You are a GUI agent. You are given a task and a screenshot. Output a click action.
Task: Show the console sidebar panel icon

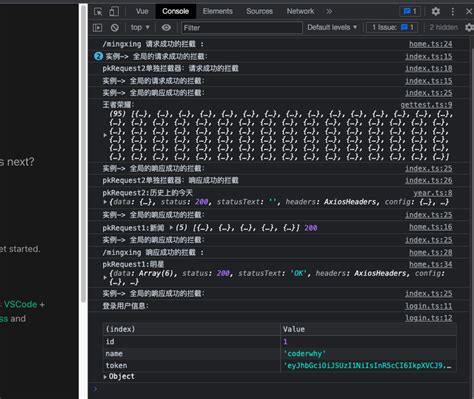pos(97,28)
